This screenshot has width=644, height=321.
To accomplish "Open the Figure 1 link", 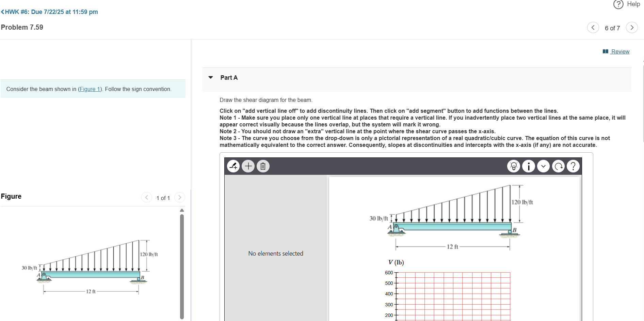I will [x=90, y=89].
